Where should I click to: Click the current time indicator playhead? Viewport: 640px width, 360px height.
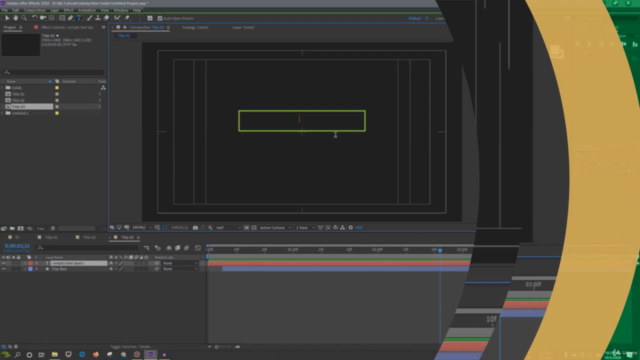[440, 250]
